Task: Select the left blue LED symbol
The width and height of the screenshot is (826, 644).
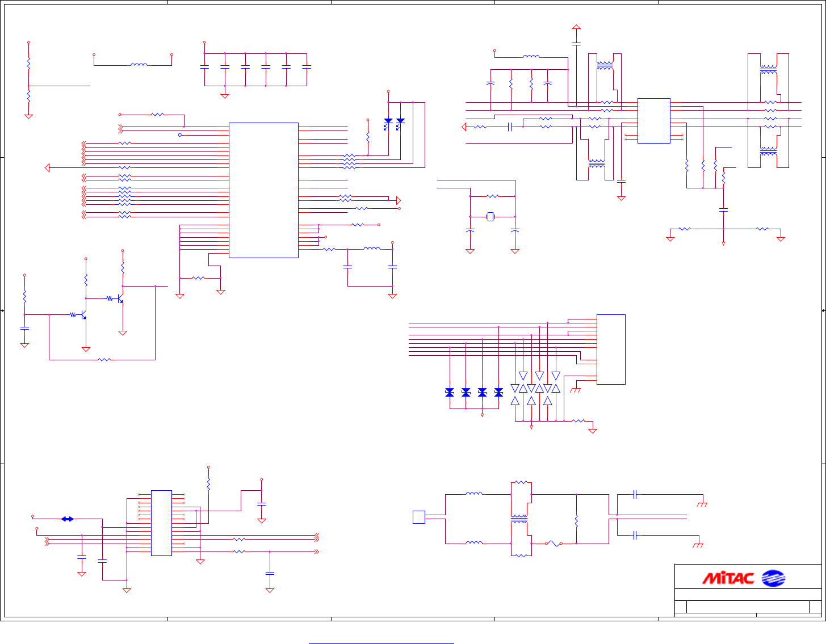Action: pyautogui.click(x=388, y=121)
